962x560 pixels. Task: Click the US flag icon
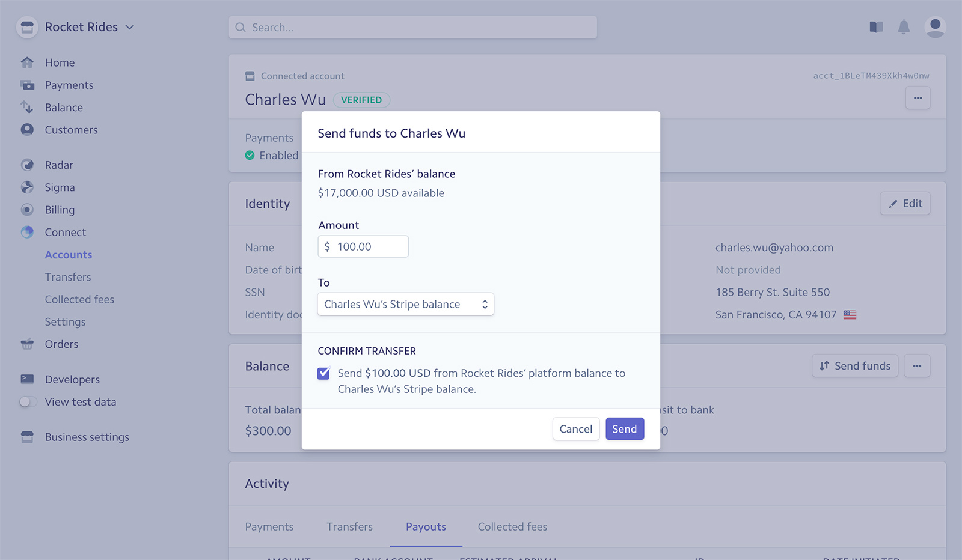(850, 315)
